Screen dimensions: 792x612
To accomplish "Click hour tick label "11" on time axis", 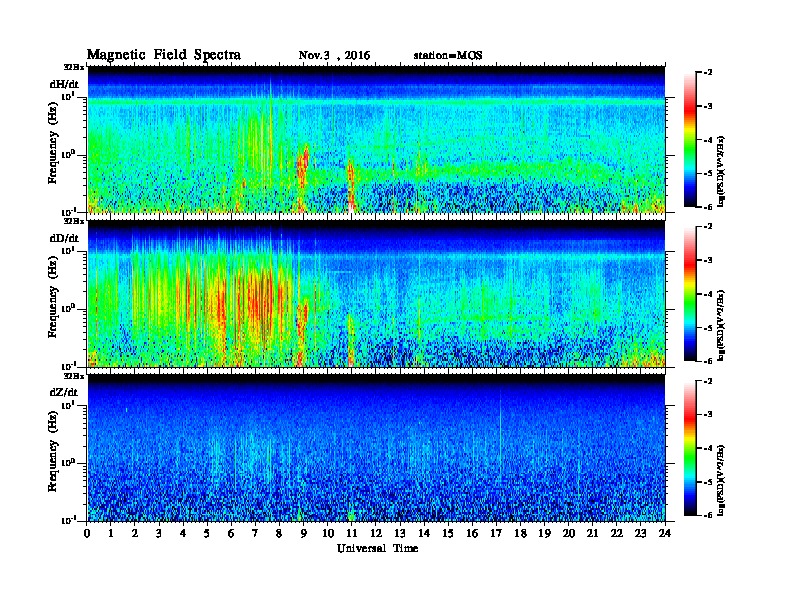I will (352, 534).
